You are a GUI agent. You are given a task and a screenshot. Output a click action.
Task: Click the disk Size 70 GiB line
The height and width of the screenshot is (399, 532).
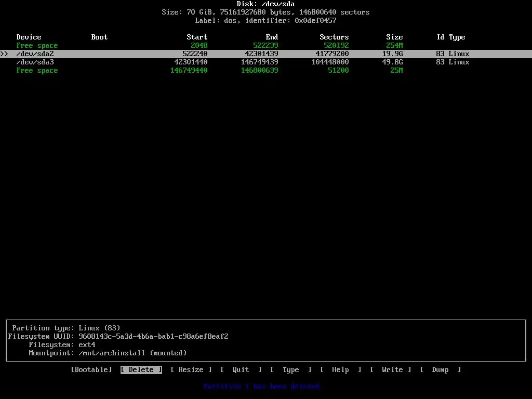click(x=265, y=12)
